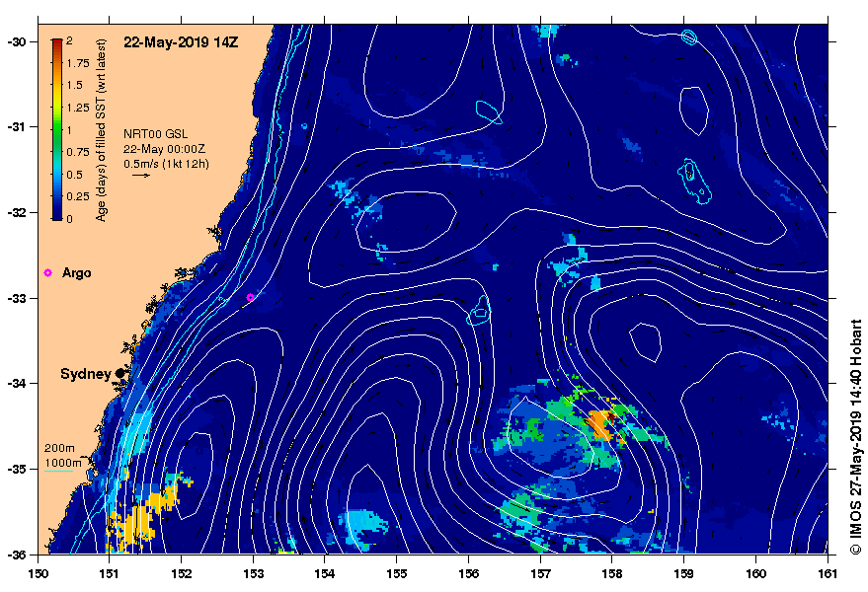This screenshot has width=868, height=592.
Task: Click the latitude label -33
Action: coord(15,299)
